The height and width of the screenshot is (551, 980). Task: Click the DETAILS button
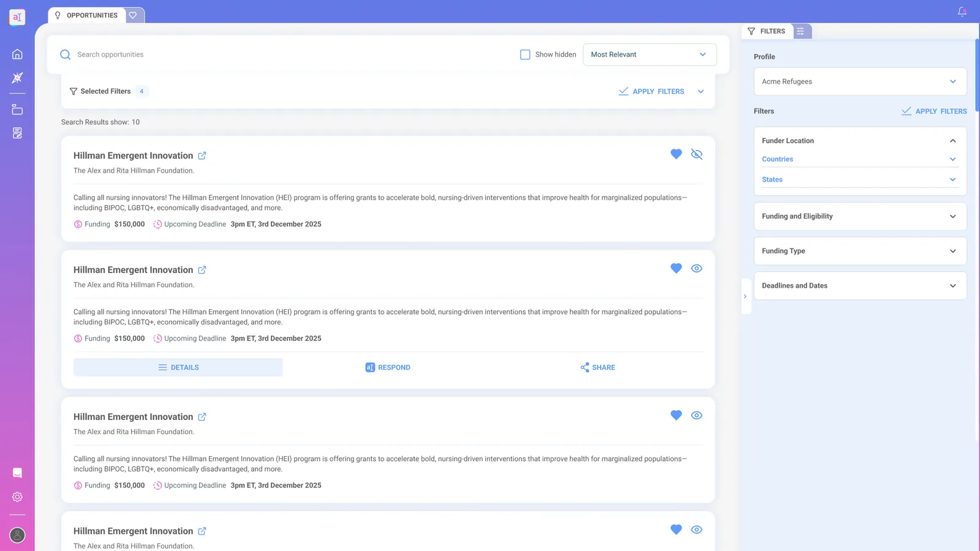coord(178,367)
